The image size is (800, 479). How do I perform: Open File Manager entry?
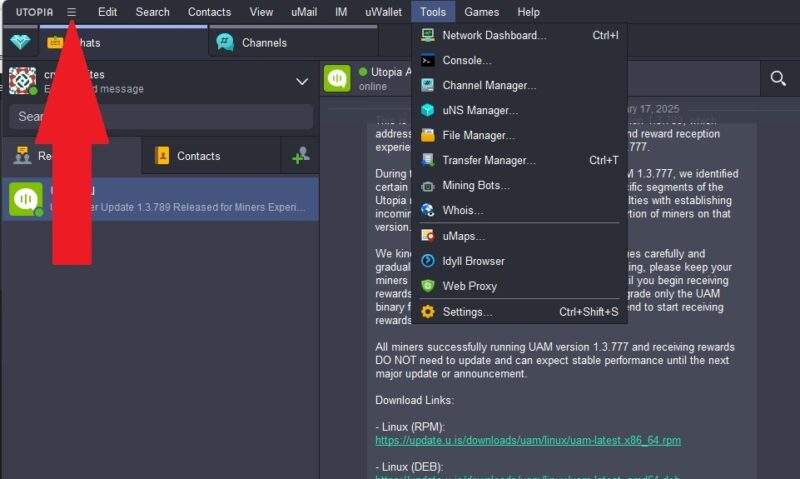pos(519,135)
